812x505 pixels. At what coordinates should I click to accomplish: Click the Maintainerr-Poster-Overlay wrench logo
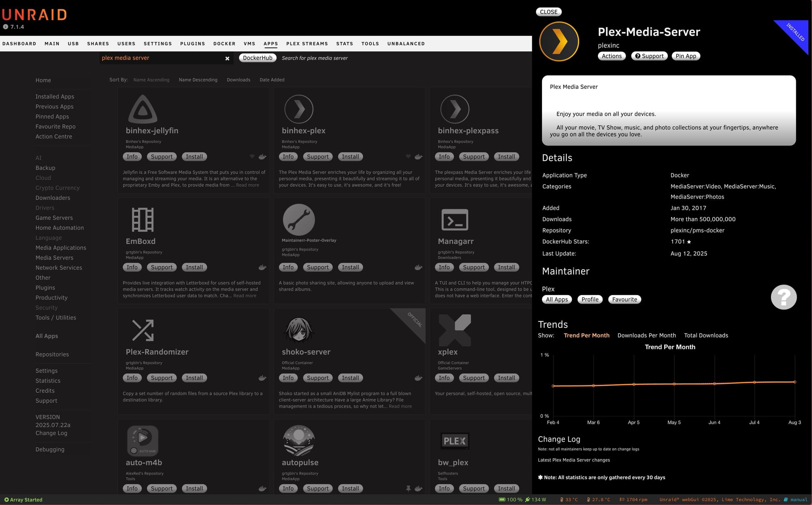(299, 220)
